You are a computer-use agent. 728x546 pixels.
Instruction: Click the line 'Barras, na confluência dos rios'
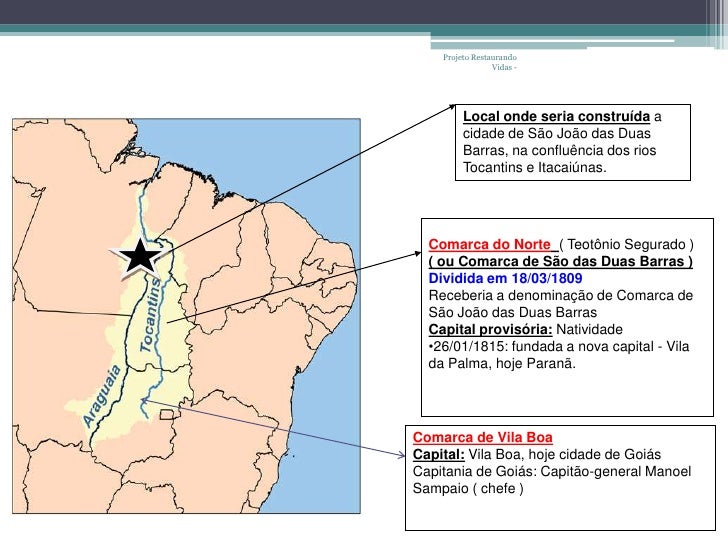(559, 150)
